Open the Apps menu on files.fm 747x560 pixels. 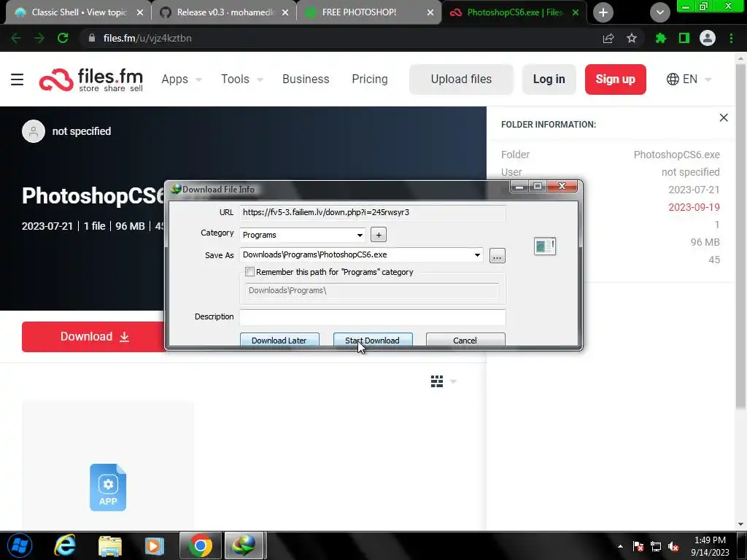coord(182,79)
